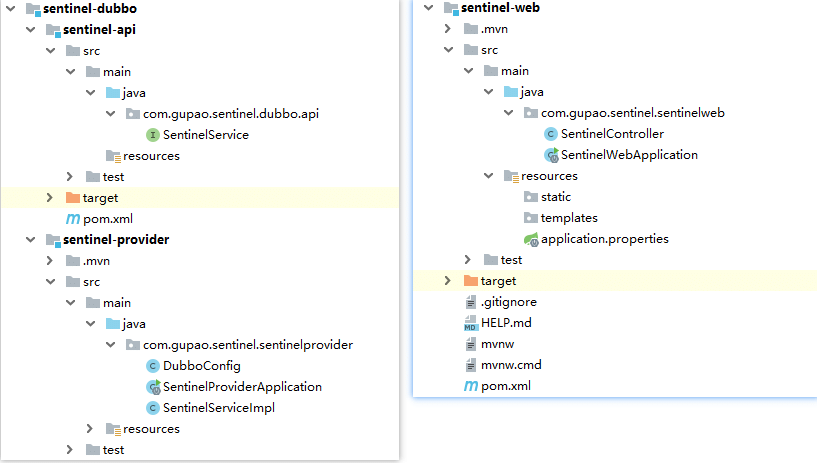Click the SentinelController class icon
This screenshot has height=463, width=817.
pyautogui.click(x=550, y=134)
